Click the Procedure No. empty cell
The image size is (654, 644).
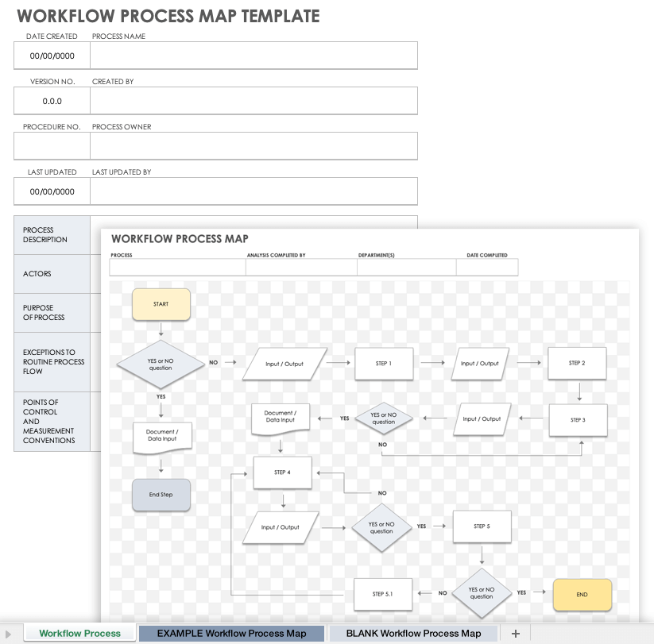(52, 146)
